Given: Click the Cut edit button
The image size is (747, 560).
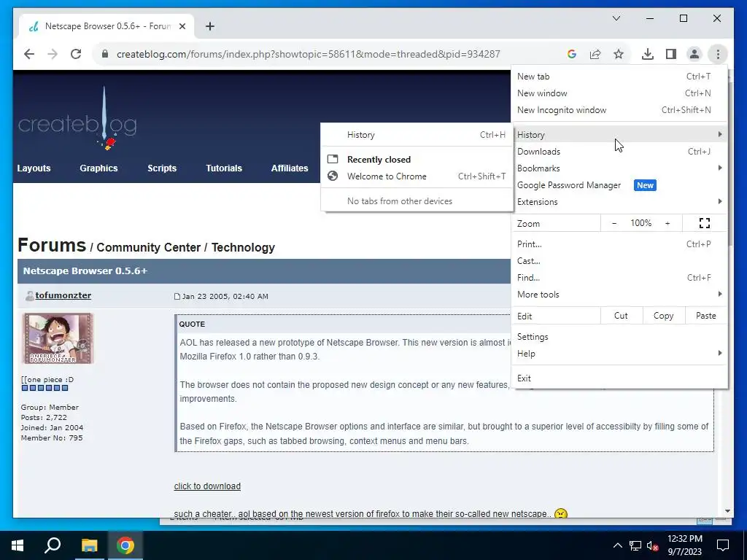Looking at the screenshot, I should (x=621, y=316).
